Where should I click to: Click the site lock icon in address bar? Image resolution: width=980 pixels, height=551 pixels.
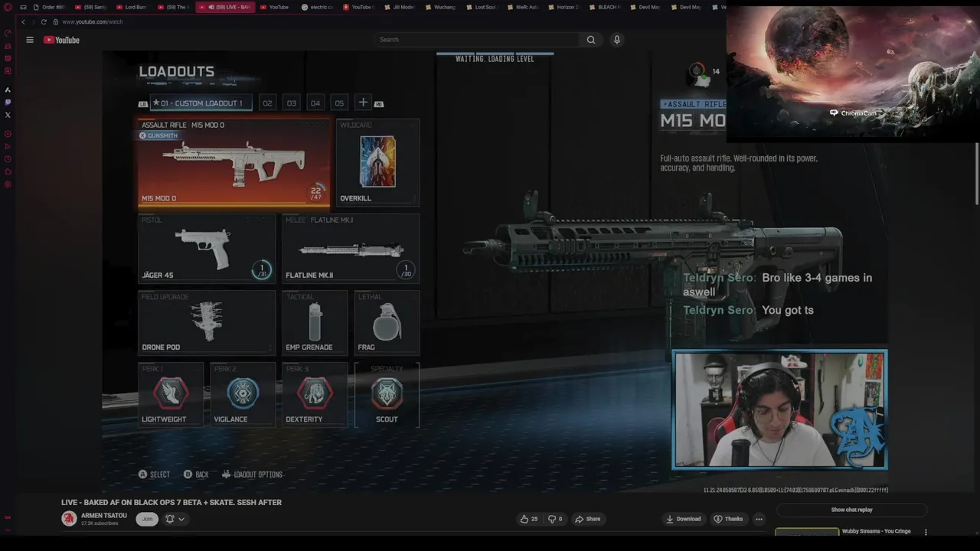coord(55,21)
